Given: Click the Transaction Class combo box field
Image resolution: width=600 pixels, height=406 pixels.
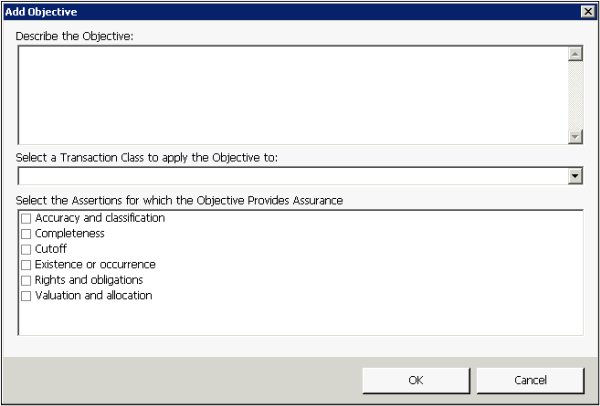Looking at the screenshot, I should point(290,176).
